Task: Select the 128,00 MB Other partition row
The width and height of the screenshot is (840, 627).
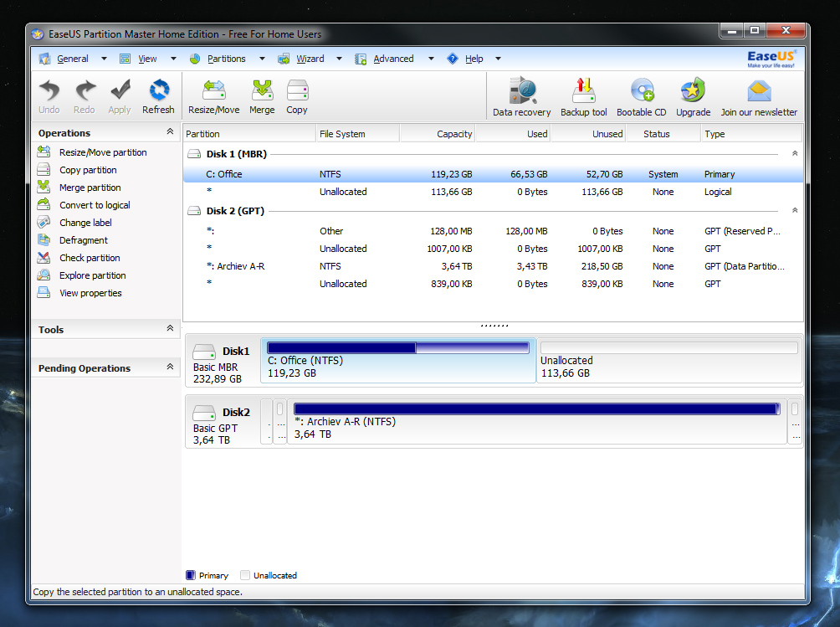Action: (493, 231)
